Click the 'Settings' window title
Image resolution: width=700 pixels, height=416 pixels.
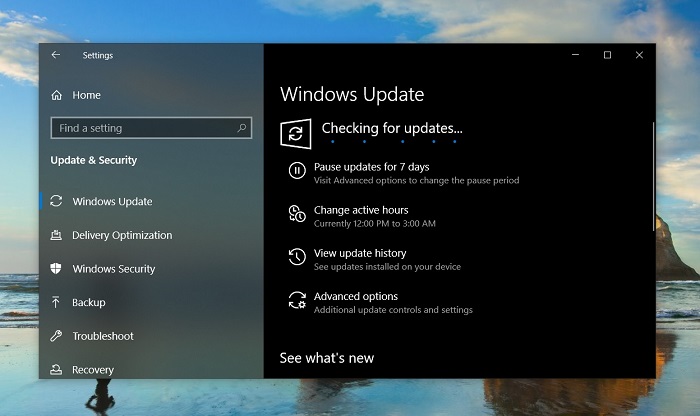point(98,55)
